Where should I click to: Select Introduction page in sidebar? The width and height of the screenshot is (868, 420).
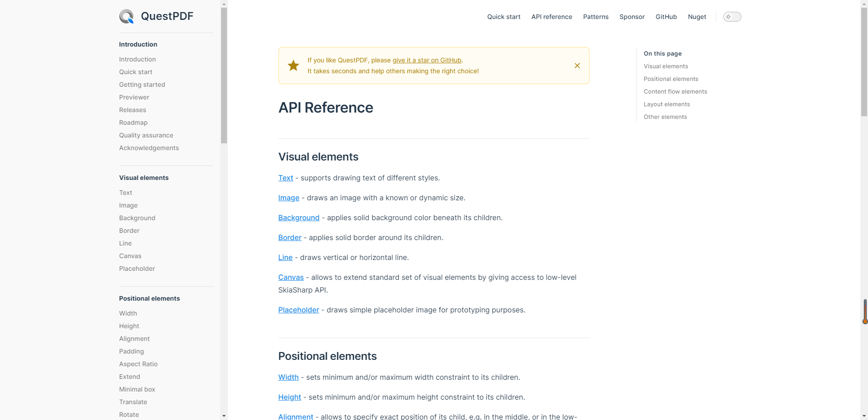(x=137, y=59)
